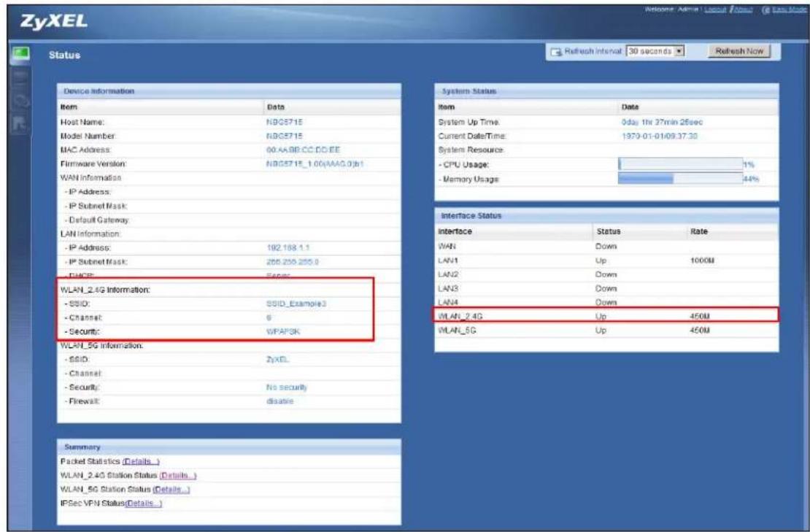Click the System Status panel header

click(606, 91)
